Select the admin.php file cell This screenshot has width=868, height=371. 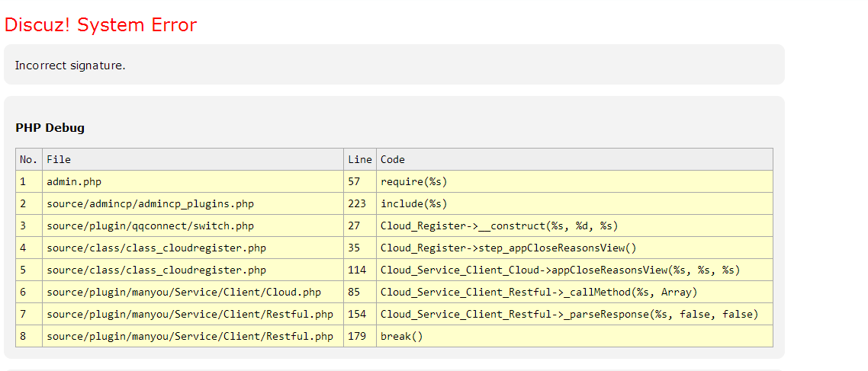[x=193, y=181]
